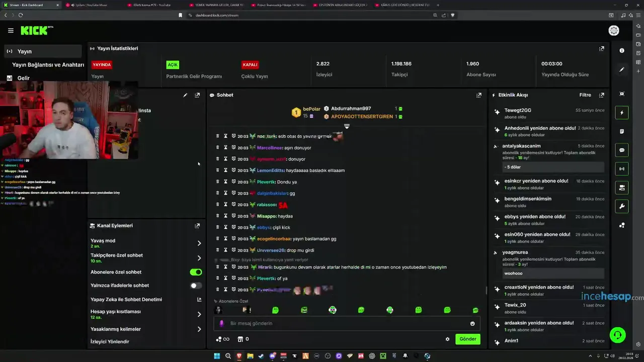Toggle the lightning bolt panel in right sidebar
The height and width of the screenshot is (362, 644).
pyautogui.click(x=622, y=113)
